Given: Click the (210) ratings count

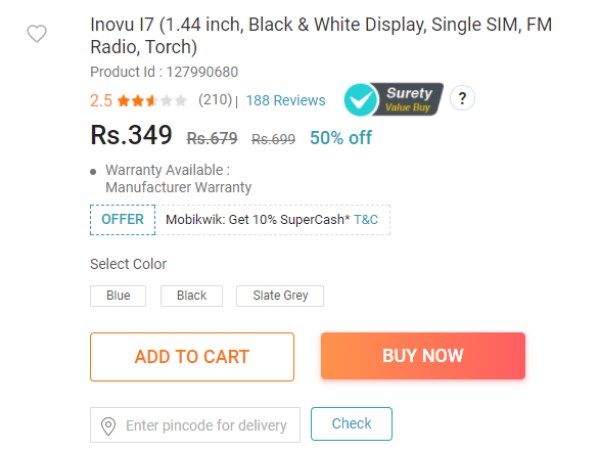Looking at the screenshot, I should (x=215, y=100).
